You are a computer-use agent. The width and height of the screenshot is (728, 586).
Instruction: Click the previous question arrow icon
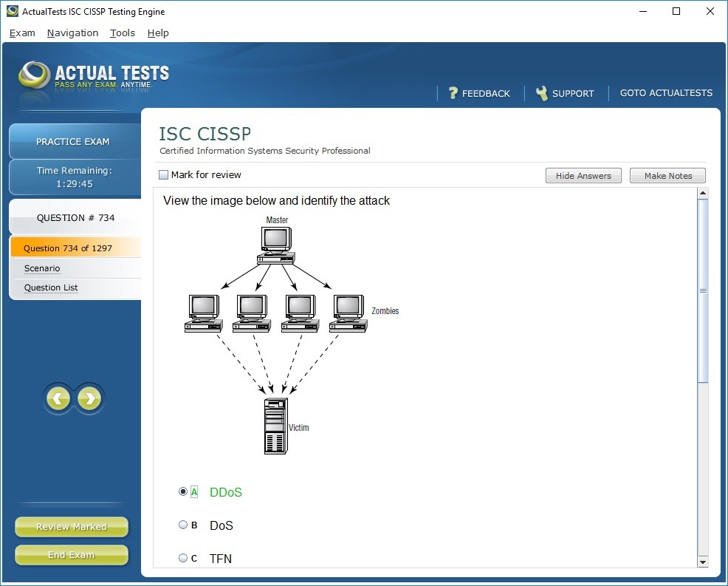coord(58,399)
